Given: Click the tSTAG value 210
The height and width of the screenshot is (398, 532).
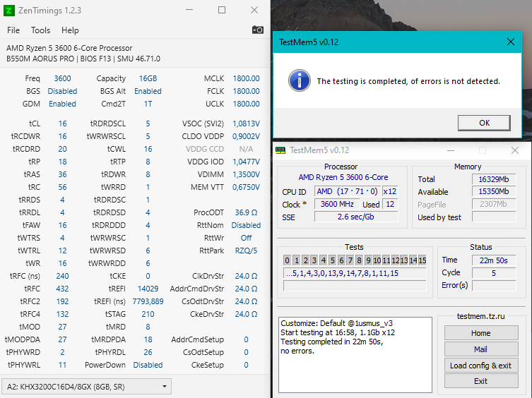Looking at the screenshot, I should [x=148, y=314].
